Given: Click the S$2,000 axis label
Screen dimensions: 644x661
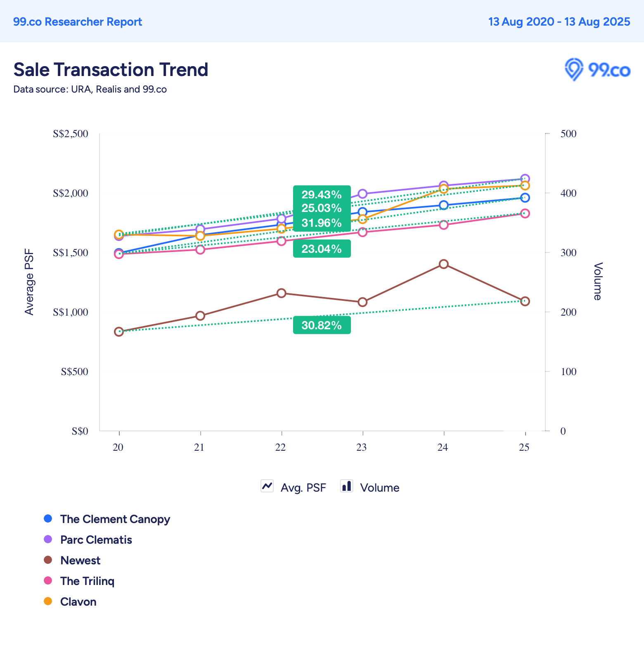Looking at the screenshot, I should [71, 193].
